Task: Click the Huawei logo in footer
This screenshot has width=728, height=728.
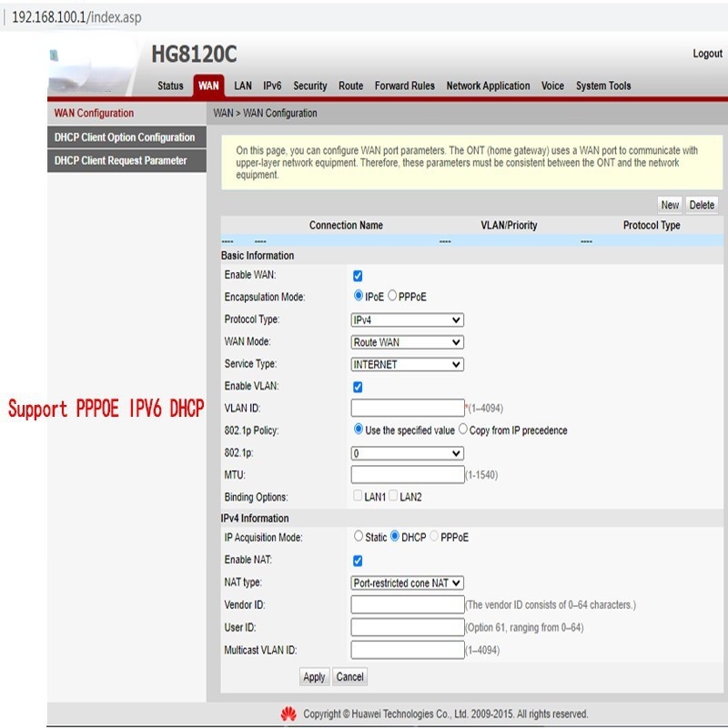Action: coord(288,713)
